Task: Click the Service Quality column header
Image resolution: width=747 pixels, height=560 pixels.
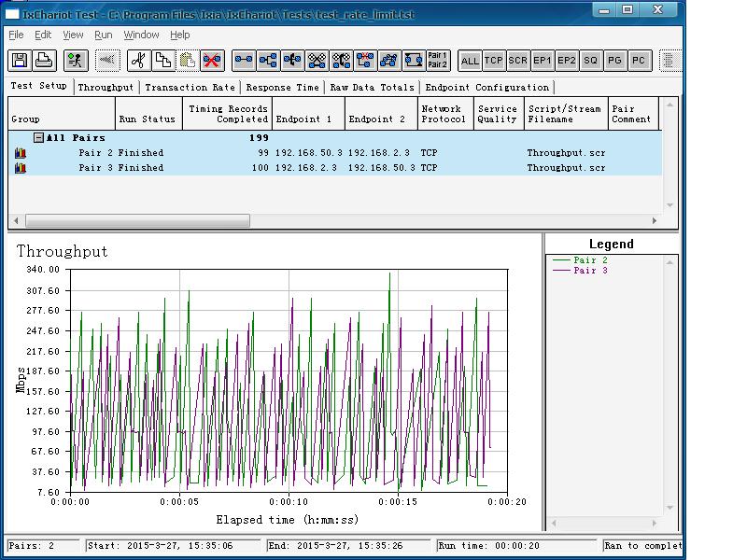Action: [x=499, y=113]
